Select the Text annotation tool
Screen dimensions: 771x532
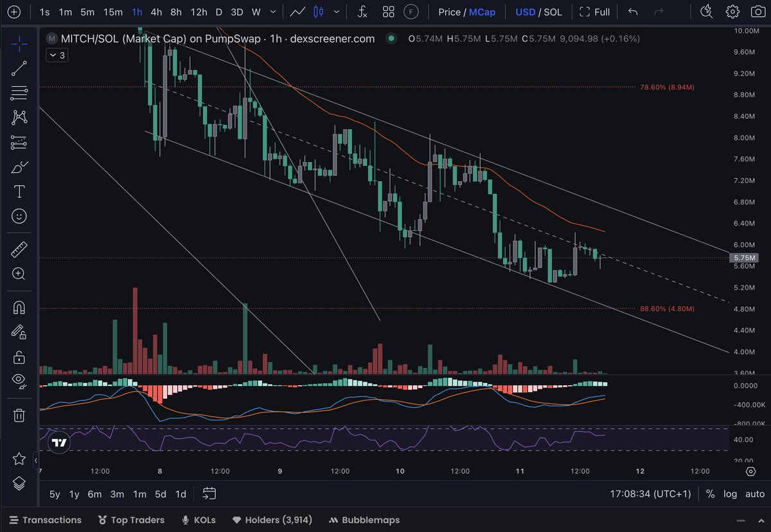point(19,191)
